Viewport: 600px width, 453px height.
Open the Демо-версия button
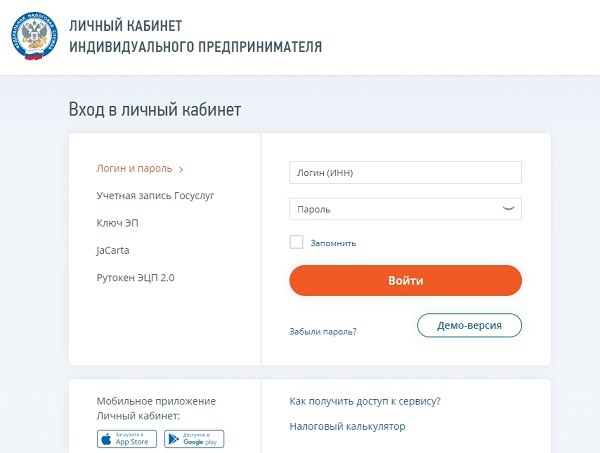tap(469, 325)
